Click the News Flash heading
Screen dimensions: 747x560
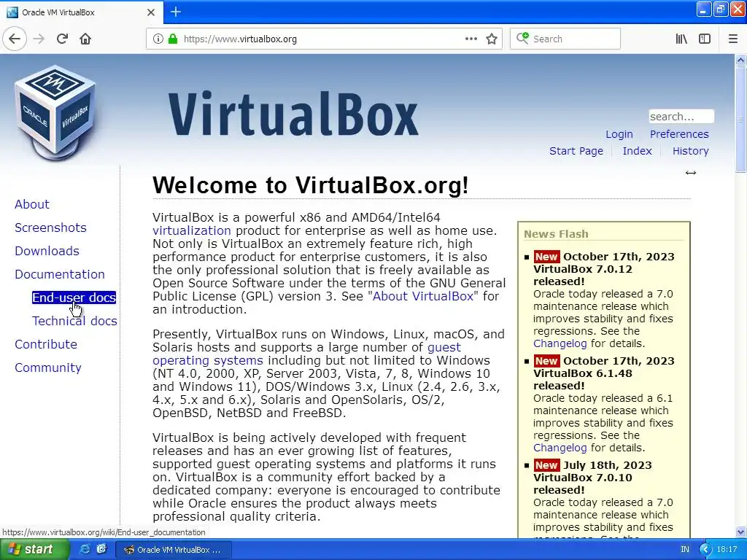(x=556, y=234)
